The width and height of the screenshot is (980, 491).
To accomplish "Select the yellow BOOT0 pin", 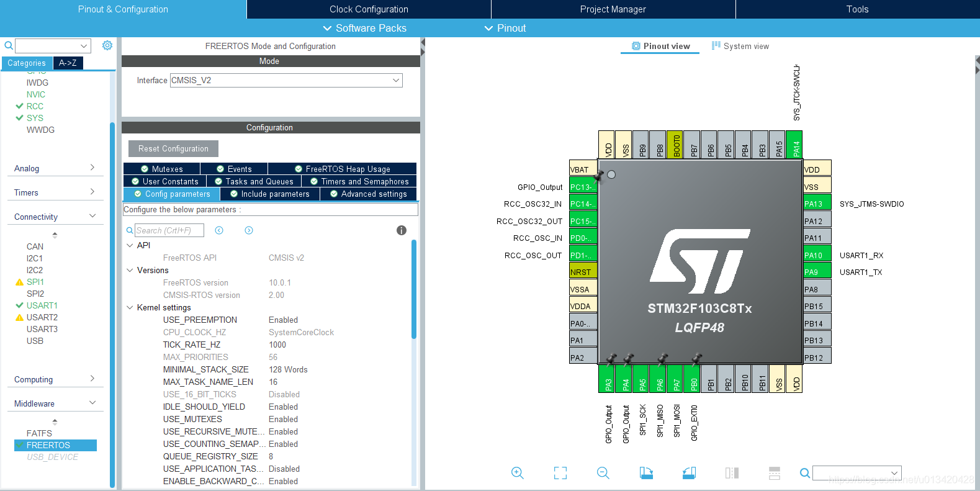I will 675,145.
